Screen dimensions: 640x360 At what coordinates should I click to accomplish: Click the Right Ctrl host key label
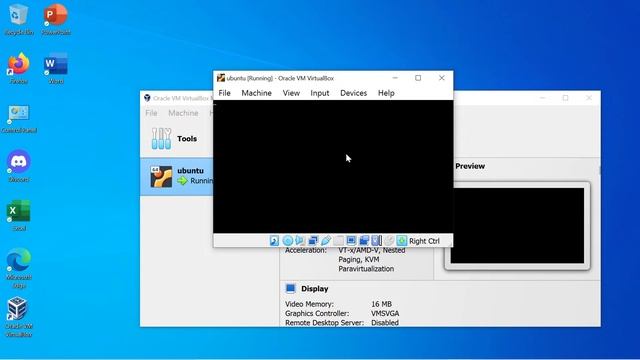coord(424,241)
